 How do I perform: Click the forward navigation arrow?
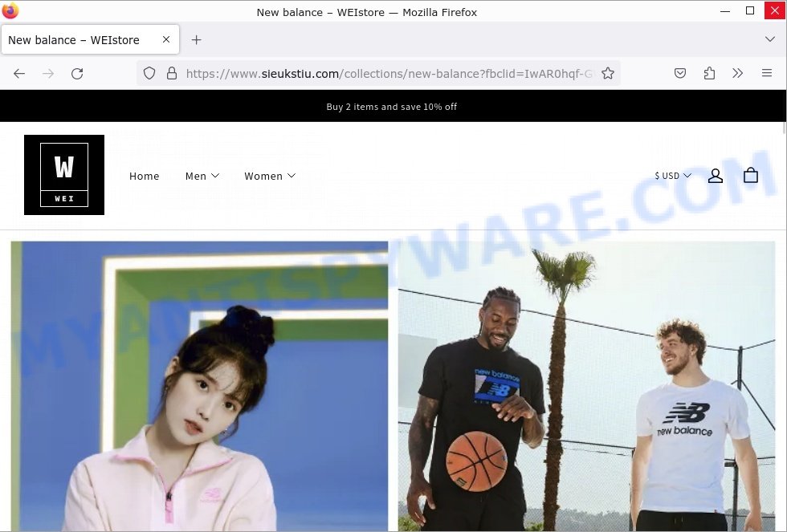pyautogui.click(x=48, y=74)
